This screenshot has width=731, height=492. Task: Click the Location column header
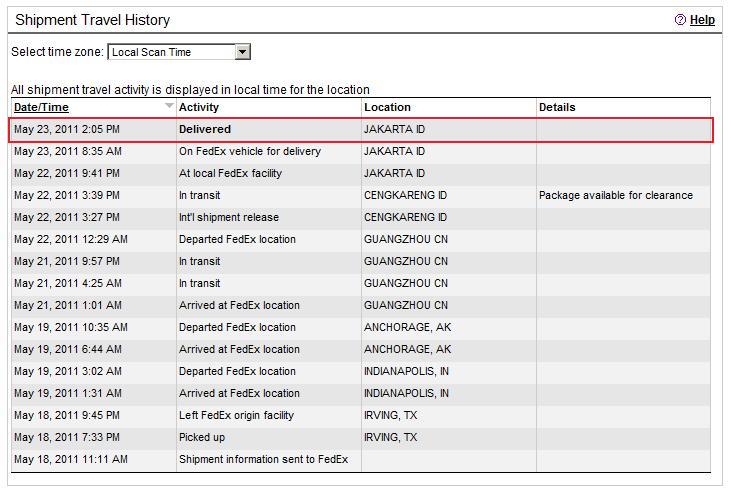point(387,107)
